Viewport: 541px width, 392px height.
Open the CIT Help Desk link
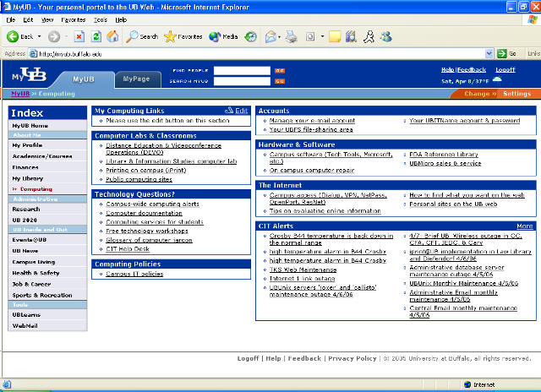128,248
